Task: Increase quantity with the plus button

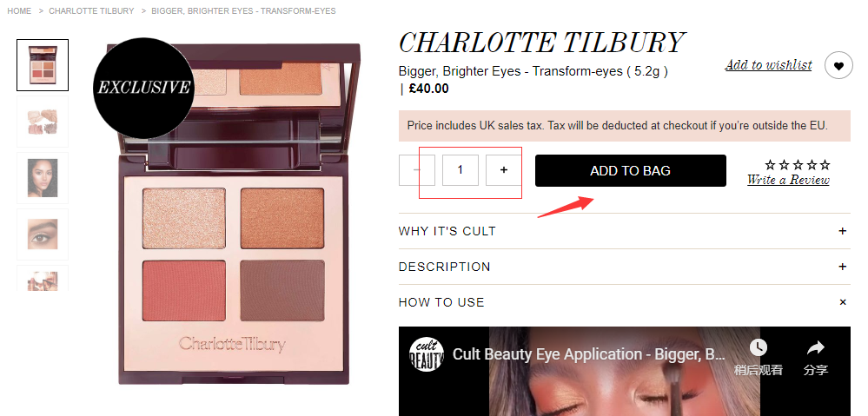Action: point(504,170)
